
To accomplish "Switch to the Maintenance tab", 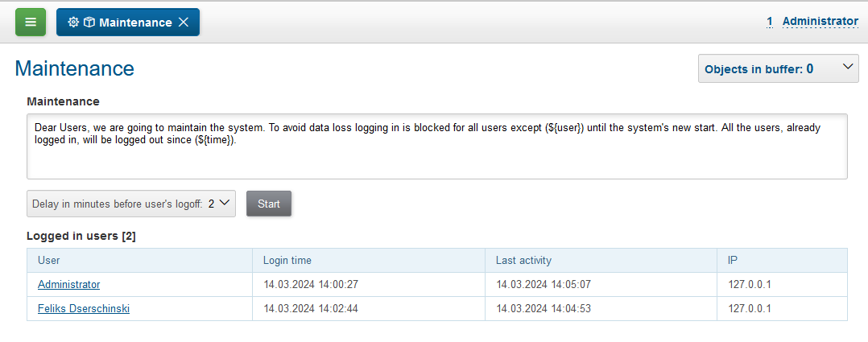I will tap(134, 23).
